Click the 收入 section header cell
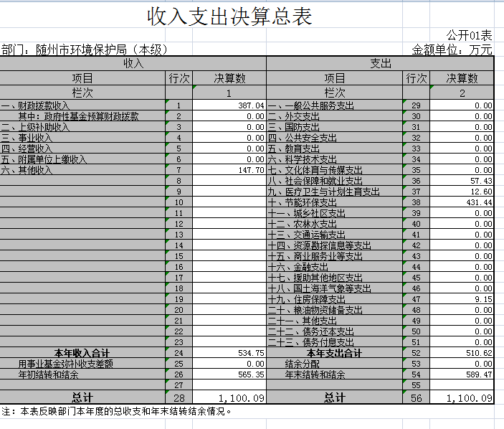 (133, 63)
